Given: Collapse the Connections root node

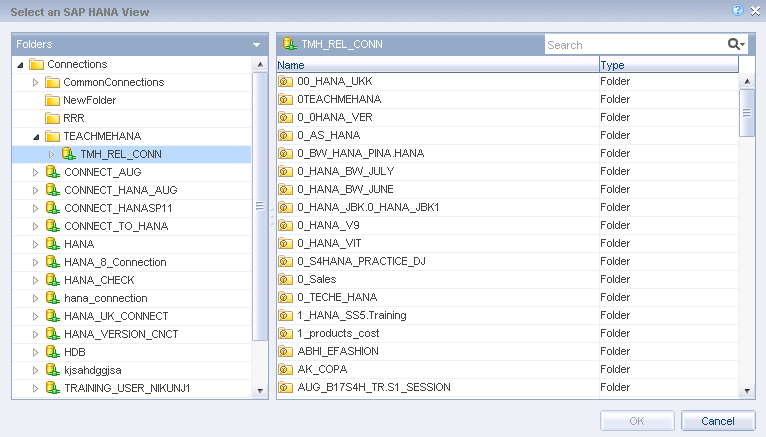Looking at the screenshot, I should click(20, 64).
